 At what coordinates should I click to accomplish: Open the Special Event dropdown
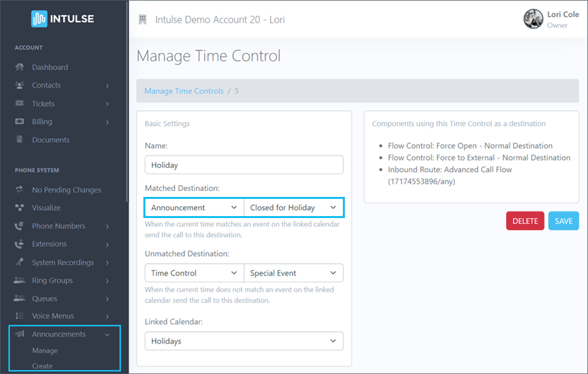click(293, 273)
